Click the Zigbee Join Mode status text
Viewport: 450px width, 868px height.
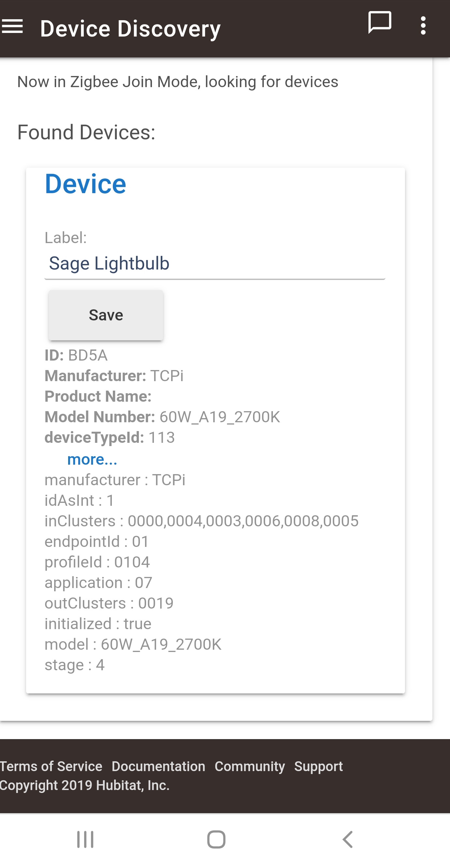tap(177, 82)
